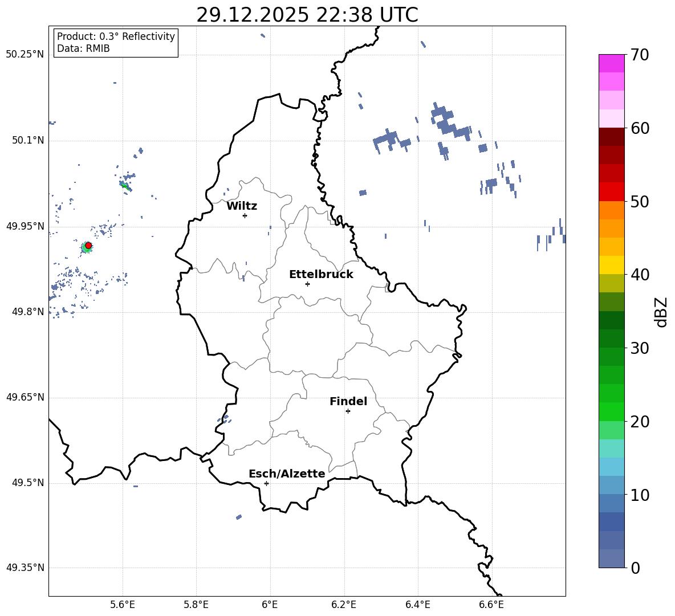Click the Esch/Alzette city label
Viewport: 675px width, 616px height.
click(x=287, y=474)
